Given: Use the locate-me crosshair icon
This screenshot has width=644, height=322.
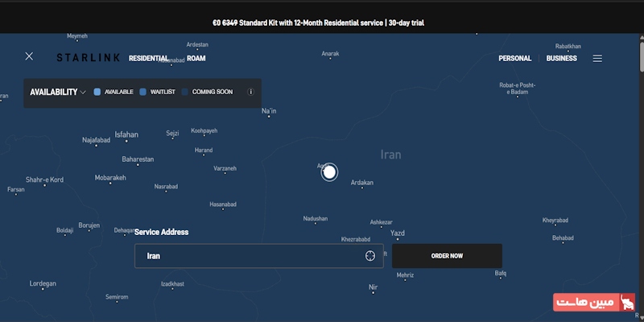Looking at the screenshot, I should tap(370, 256).
